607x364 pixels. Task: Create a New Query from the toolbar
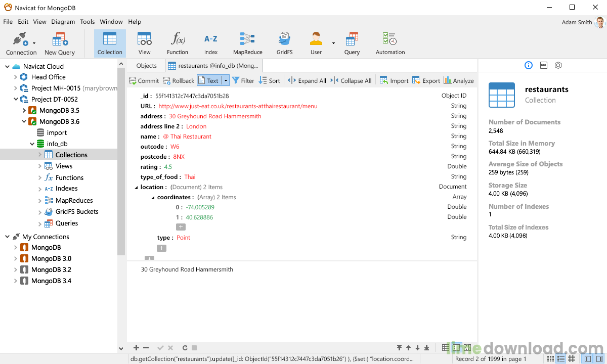coord(60,43)
